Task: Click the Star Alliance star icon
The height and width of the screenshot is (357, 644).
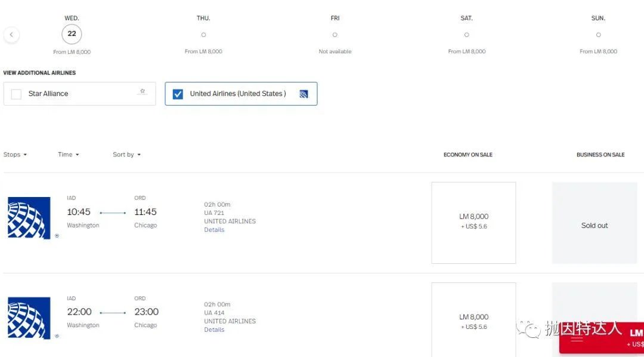Action: [x=143, y=92]
